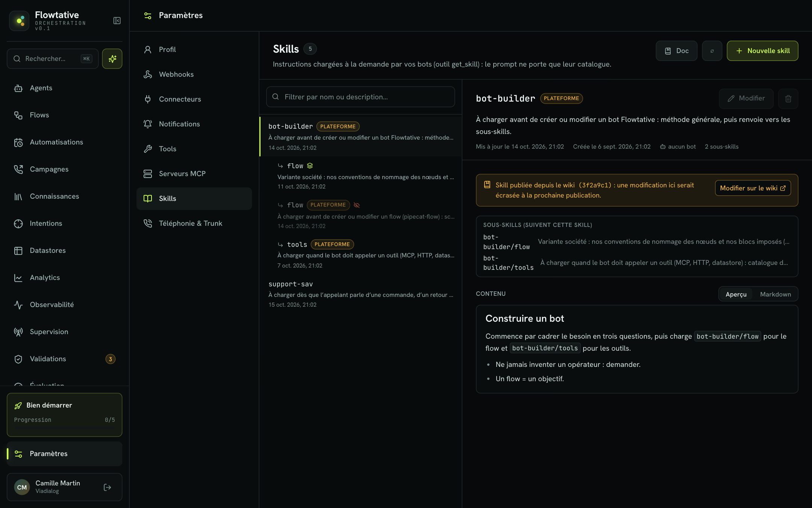Delete the skill with the trash icon
The image size is (812, 508).
point(788,99)
